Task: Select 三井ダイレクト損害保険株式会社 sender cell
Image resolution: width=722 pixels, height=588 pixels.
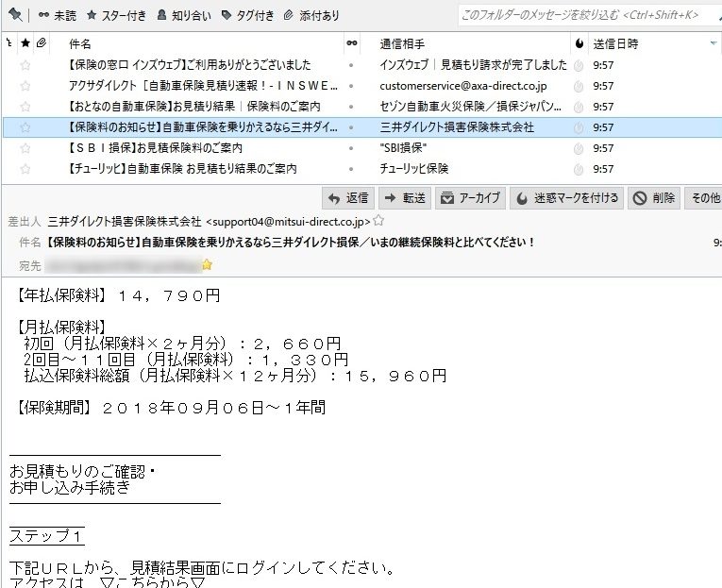Action: point(457,127)
